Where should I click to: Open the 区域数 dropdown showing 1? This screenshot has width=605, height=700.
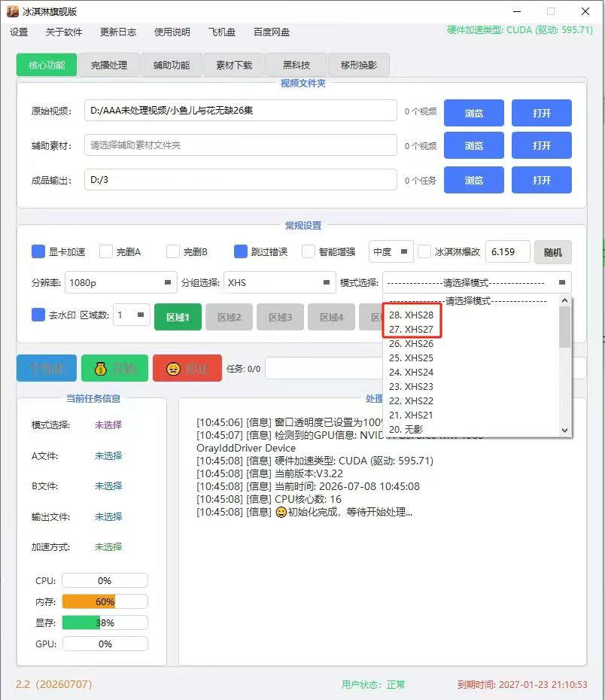pos(132,315)
